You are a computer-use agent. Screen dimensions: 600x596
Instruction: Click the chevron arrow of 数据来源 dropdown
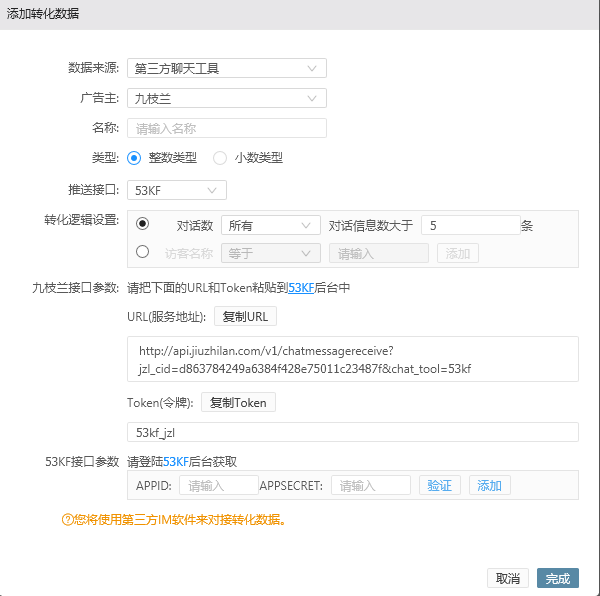[312, 68]
